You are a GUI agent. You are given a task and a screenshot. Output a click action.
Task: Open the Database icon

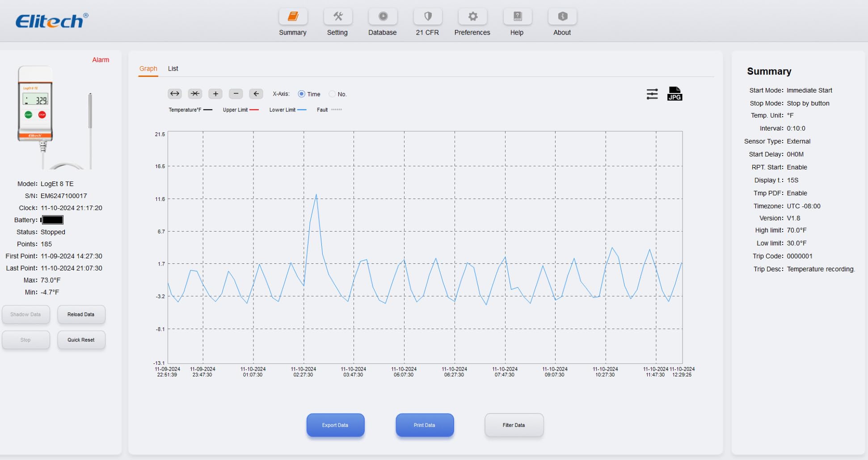click(383, 17)
